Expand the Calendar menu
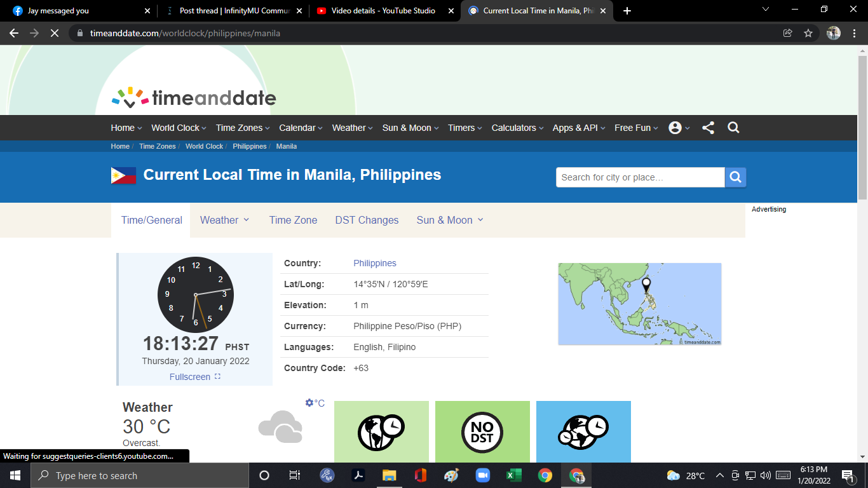This screenshot has width=868, height=488. click(x=301, y=128)
